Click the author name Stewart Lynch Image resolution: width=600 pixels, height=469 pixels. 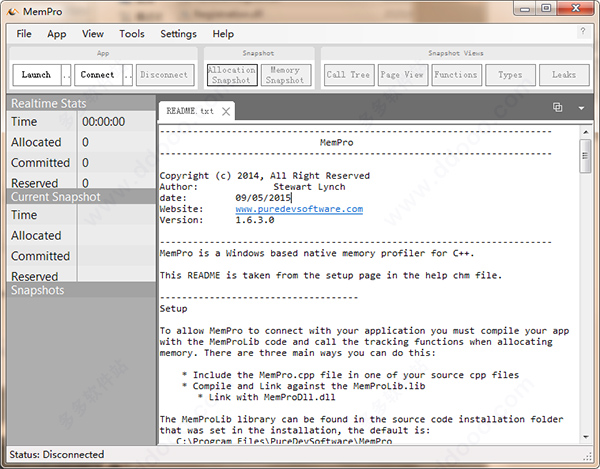(309, 187)
